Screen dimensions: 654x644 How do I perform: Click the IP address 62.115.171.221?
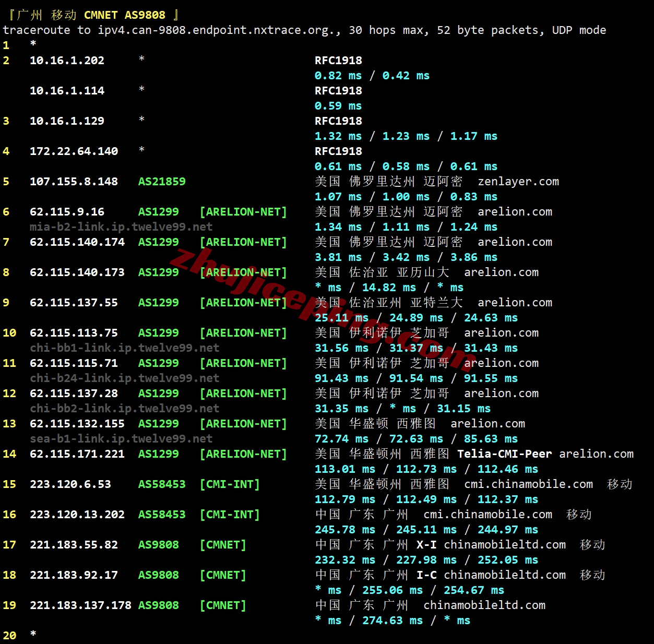[77, 454]
